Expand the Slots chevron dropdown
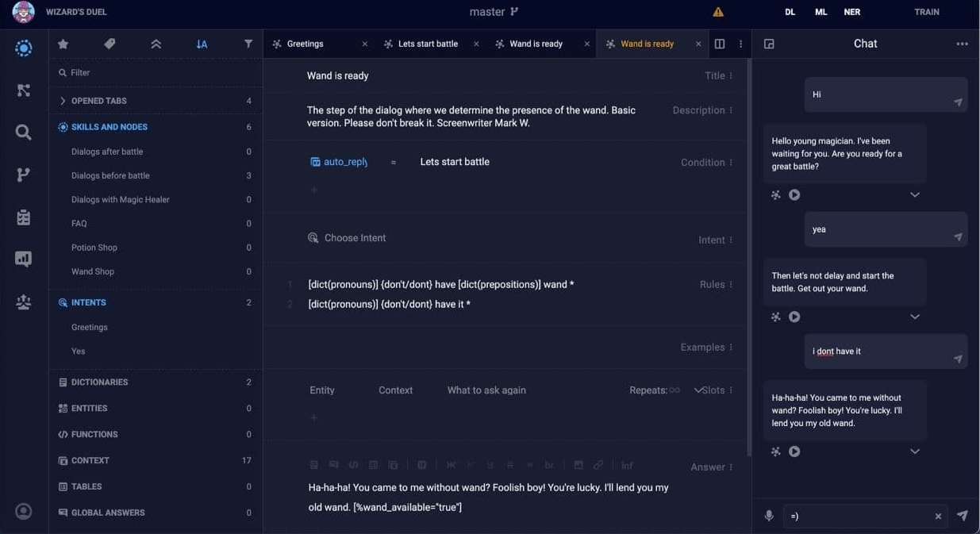Viewport: 980px width, 534px height. tap(698, 390)
